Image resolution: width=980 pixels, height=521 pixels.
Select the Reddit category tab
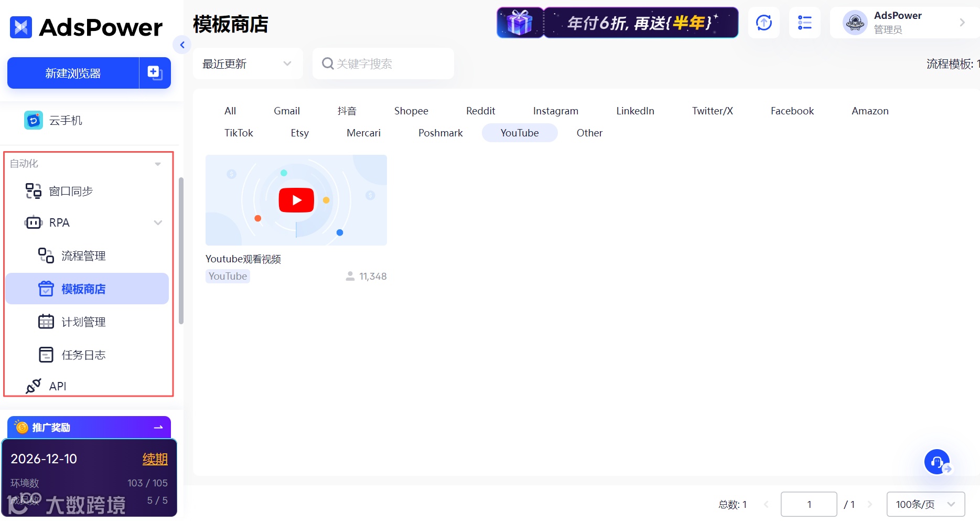pyautogui.click(x=481, y=111)
